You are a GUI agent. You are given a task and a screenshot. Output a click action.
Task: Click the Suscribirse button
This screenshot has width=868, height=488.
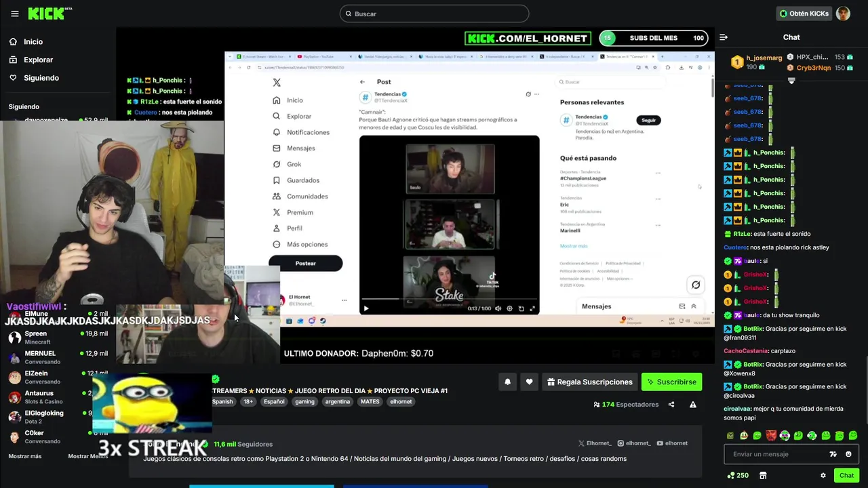[x=671, y=382]
